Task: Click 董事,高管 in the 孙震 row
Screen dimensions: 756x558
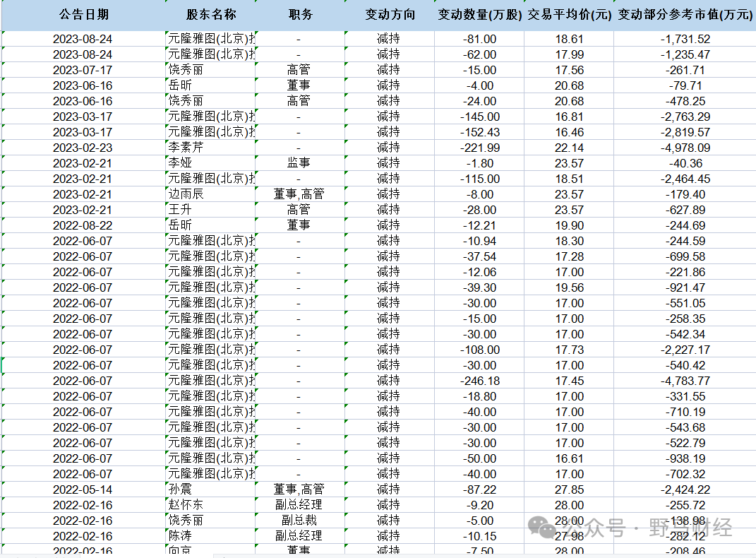Action: 299,489
